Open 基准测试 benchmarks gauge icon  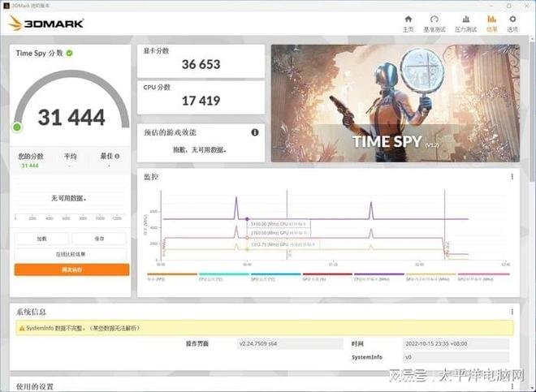pyautogui.click(x=434, y=23)
